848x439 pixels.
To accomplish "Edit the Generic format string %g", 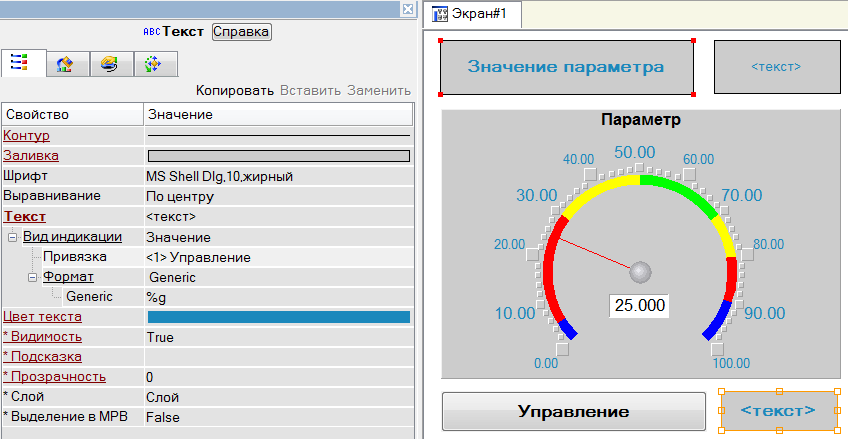I will click(157, 297).
